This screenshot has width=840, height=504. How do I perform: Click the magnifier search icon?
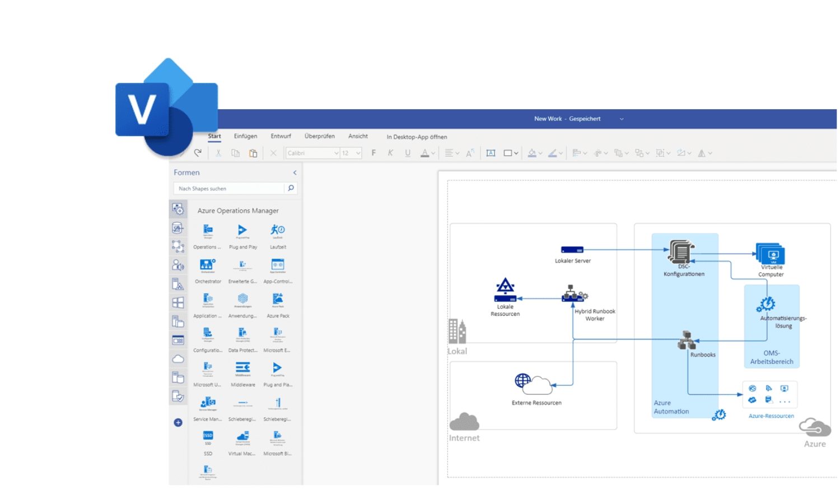pos(291,188)
